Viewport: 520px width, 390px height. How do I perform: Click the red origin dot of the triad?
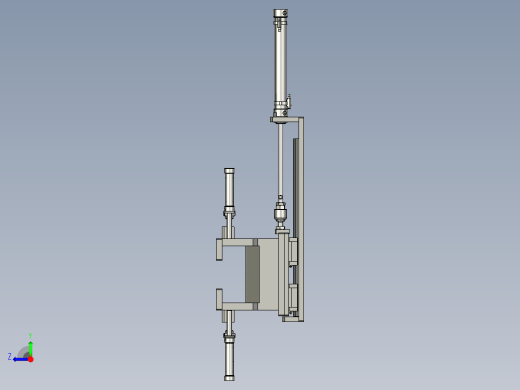pyautogui.click(x=31, y=359)
